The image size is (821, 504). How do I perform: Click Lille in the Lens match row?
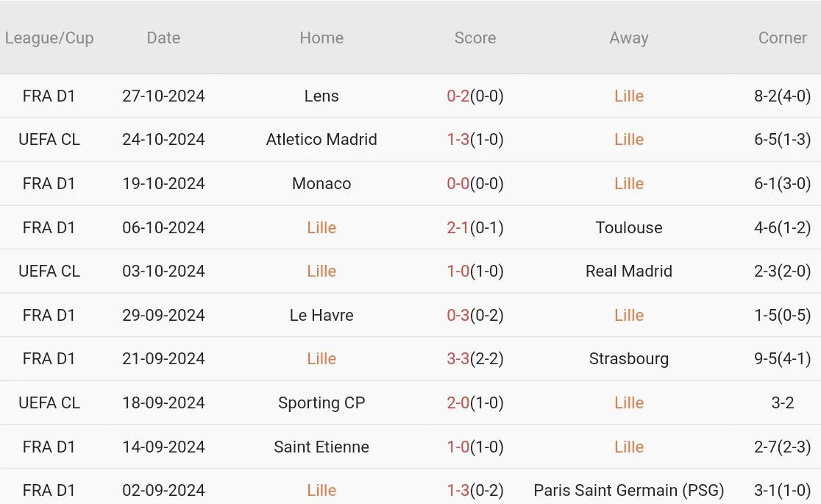pyautogui.click(x=628, y=96)
